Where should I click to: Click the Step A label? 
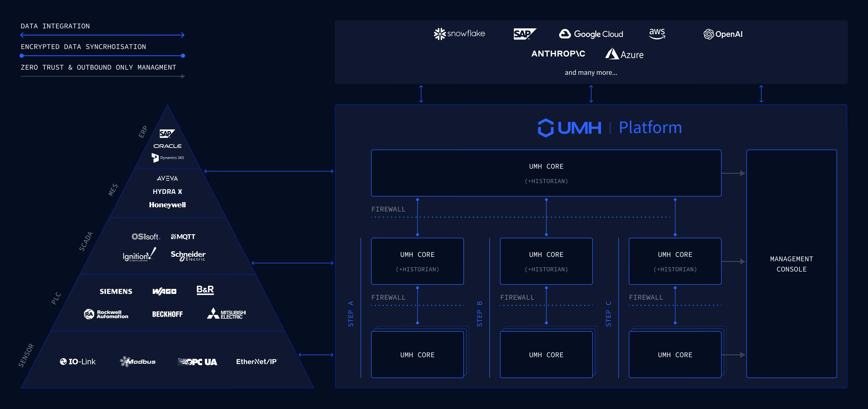tap(350, 314)
